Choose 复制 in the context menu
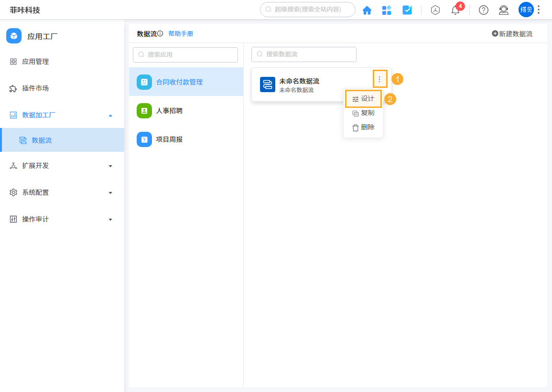The height and width of the screenshot is (392, 552). coord(363,113)
